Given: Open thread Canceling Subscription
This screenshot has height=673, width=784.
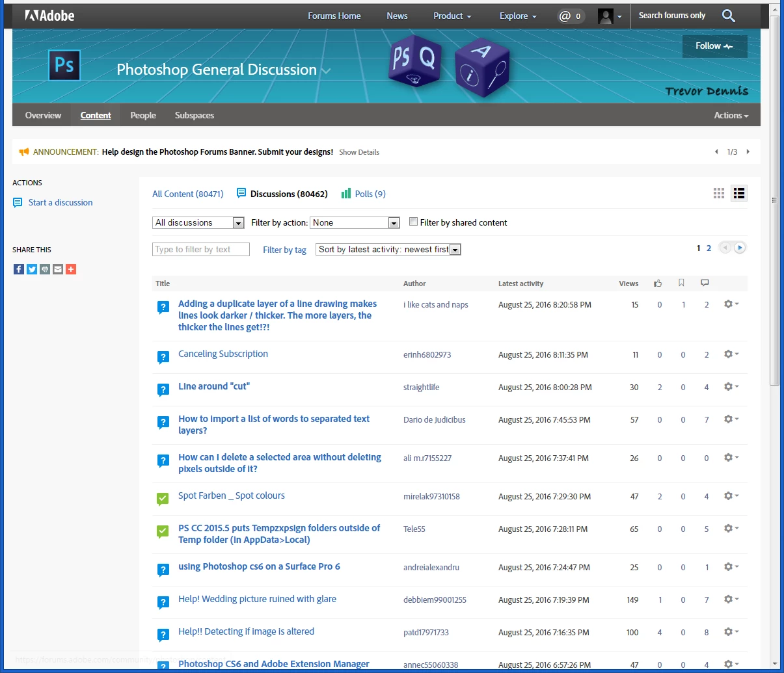Looking at the screenshot, I should pos(223,354).
